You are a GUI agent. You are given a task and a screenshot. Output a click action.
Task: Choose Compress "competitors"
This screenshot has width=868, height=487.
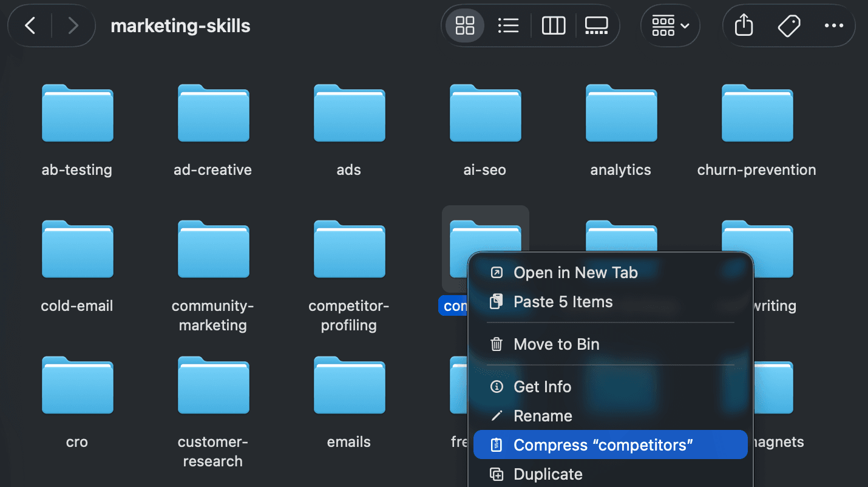[x=610, y=445]
